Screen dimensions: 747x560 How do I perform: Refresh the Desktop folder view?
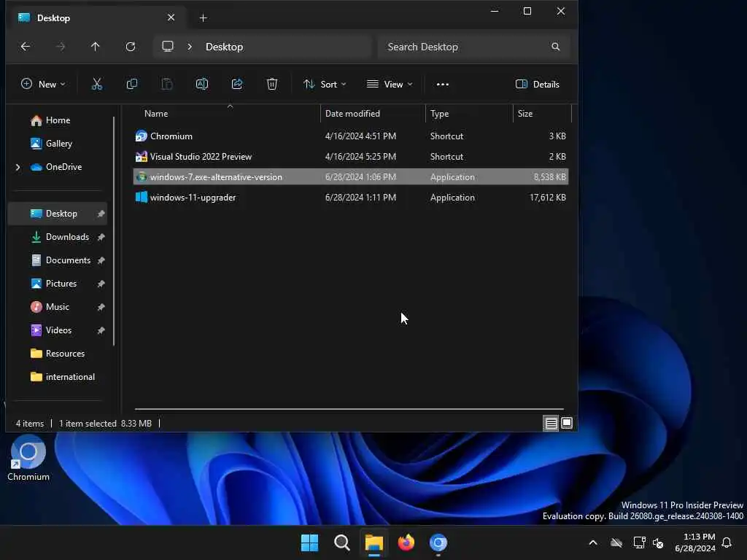pyautogui.click(x=131, y=47)
